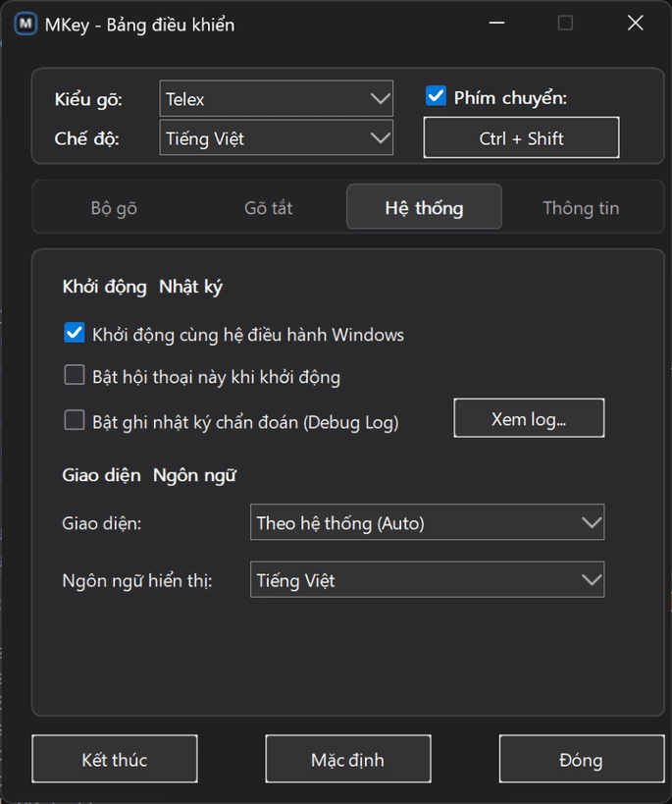Open the Chế độ Tiếng Việt dropdown
Viewport: 672px width, 804px height.
pos(277,137)
